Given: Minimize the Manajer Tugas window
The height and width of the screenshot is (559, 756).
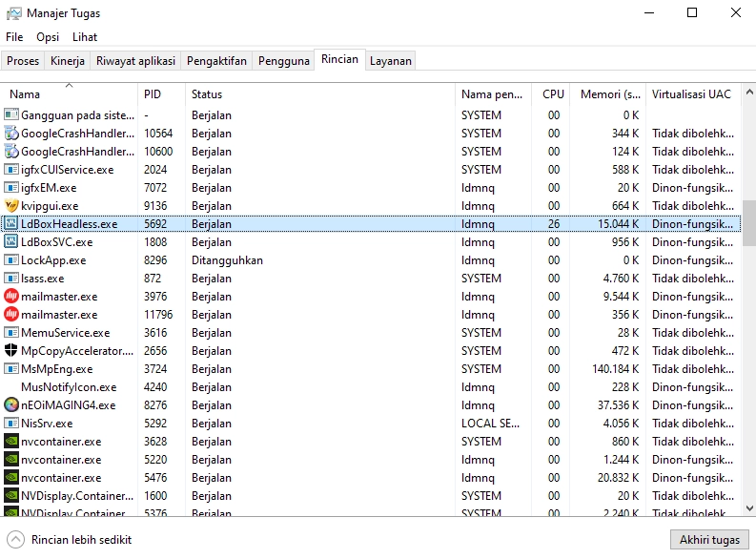Looking at the screenshot, I should pyautogui.click(x=649, y=13).
